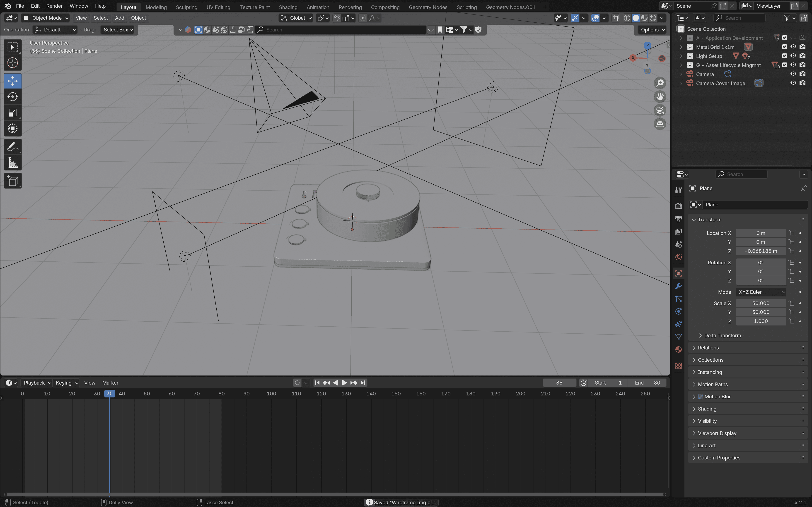The width and height of the screenshot is (812, 507).
Task: Open the Render menu
Action: click(x=54, y=6)
